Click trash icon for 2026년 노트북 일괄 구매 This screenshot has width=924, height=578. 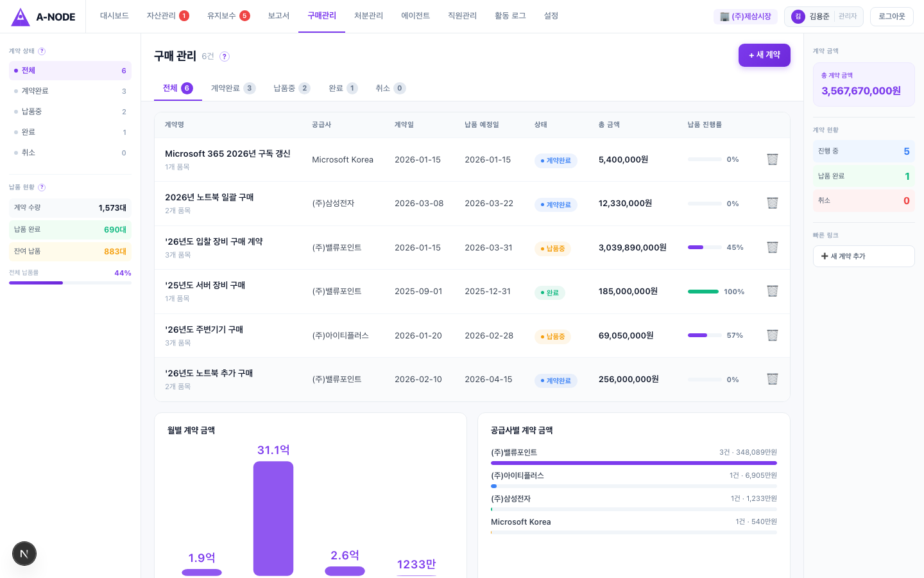[x=773, y=204]
